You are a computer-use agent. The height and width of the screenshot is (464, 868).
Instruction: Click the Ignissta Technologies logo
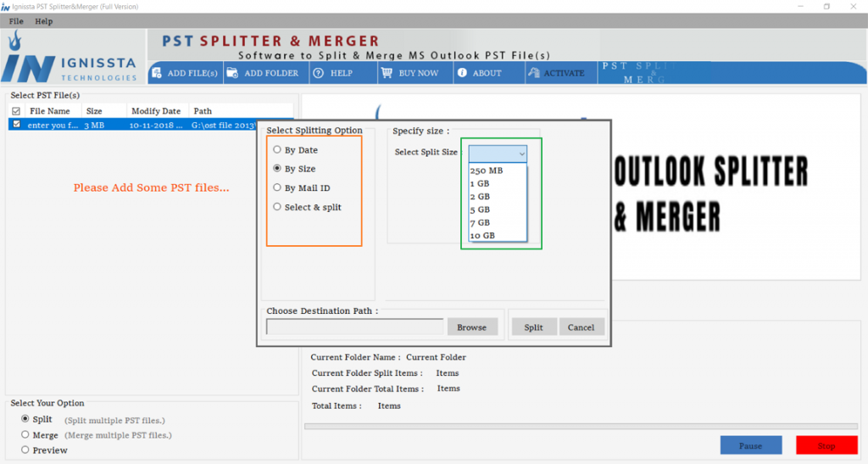72,58
